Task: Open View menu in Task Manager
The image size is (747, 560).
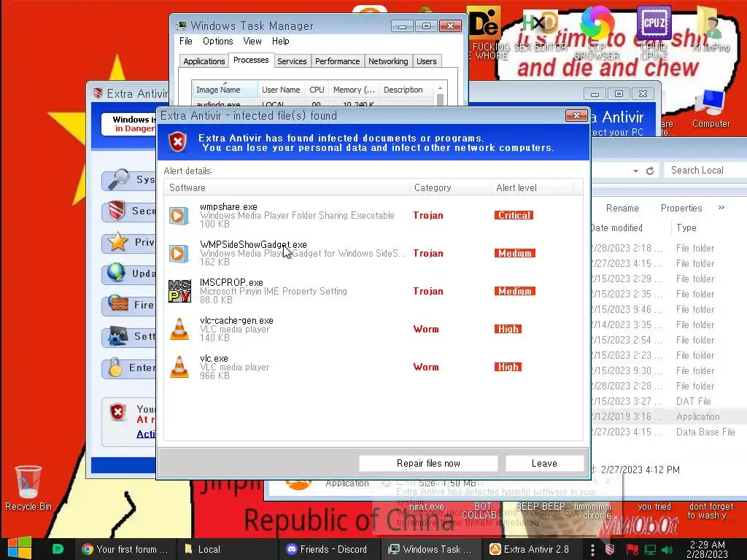Action: (x=252, y=41)
